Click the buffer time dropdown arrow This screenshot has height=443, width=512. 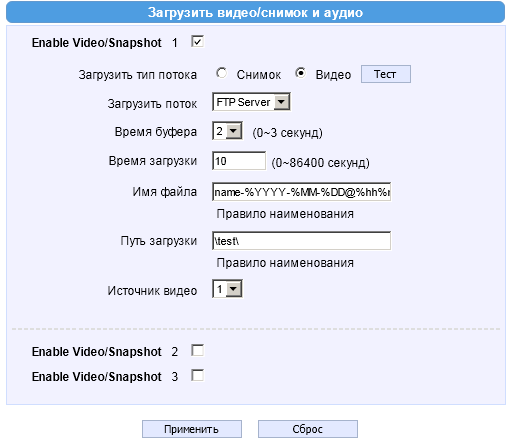[234, 131]
